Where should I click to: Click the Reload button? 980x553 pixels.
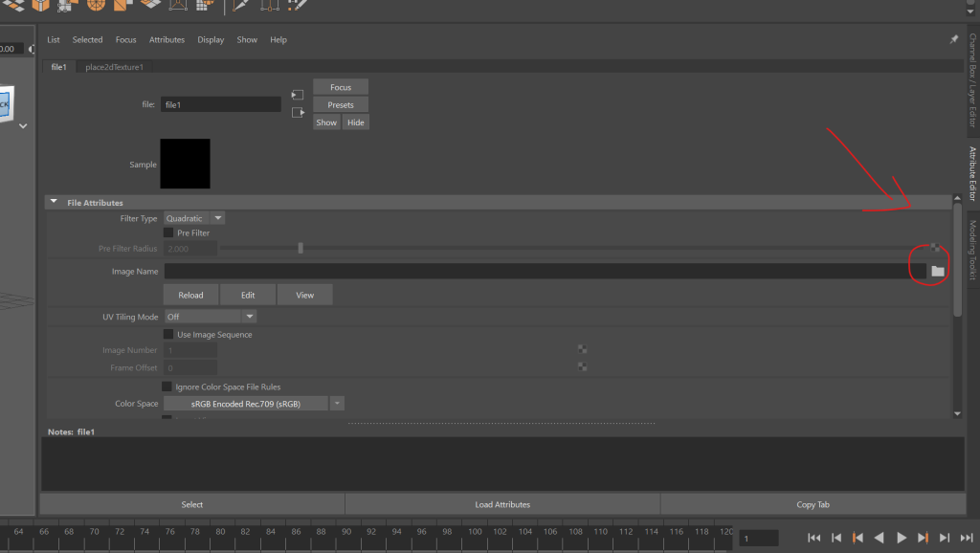[190, 295]
